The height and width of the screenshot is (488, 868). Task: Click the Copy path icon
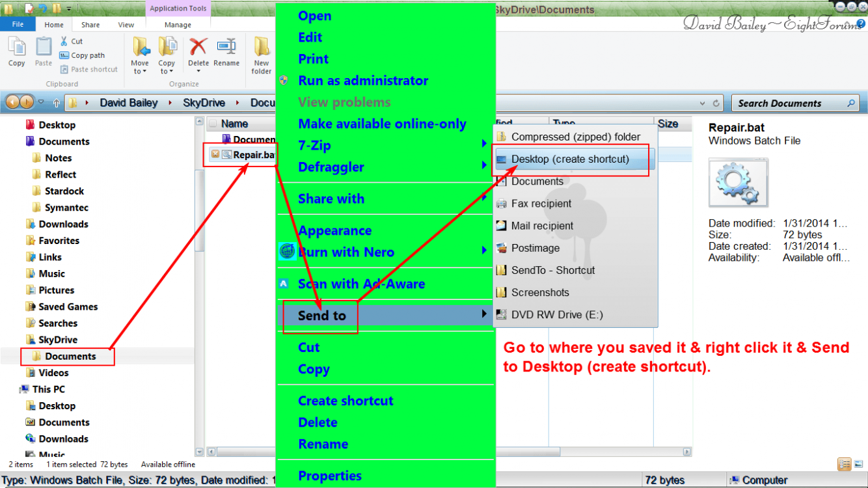[64, 55]
